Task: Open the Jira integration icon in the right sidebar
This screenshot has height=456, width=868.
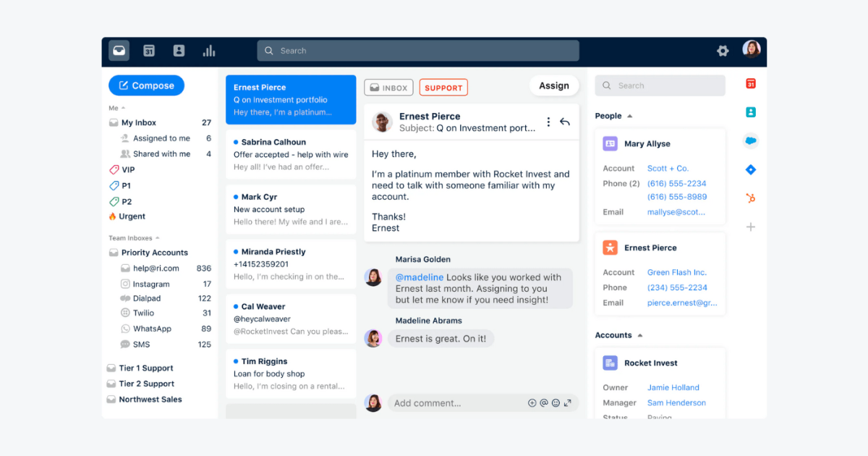Action: (x=750, y=169)
